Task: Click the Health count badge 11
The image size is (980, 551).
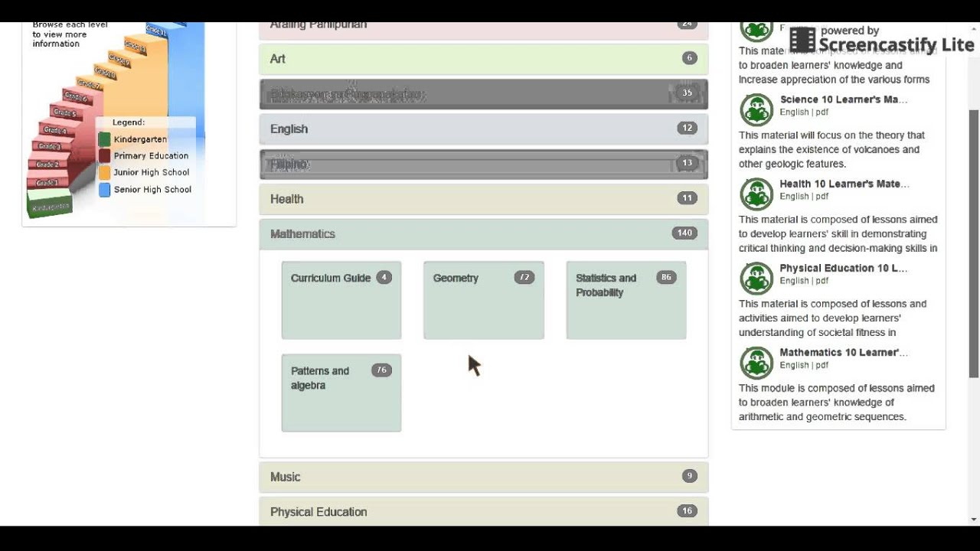Action: pos(687,198)
